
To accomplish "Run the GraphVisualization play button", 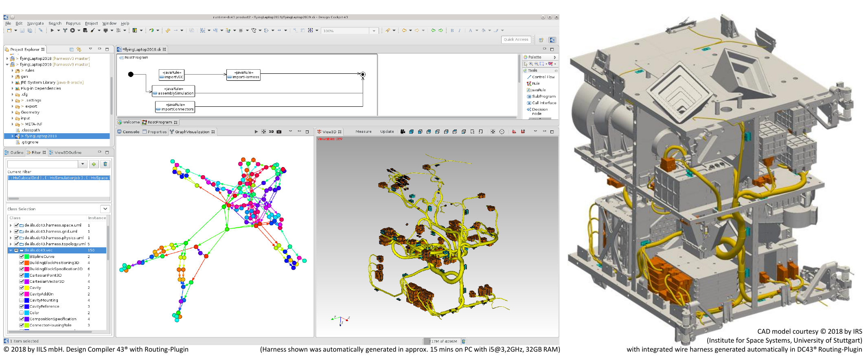I will pos(256,132).
